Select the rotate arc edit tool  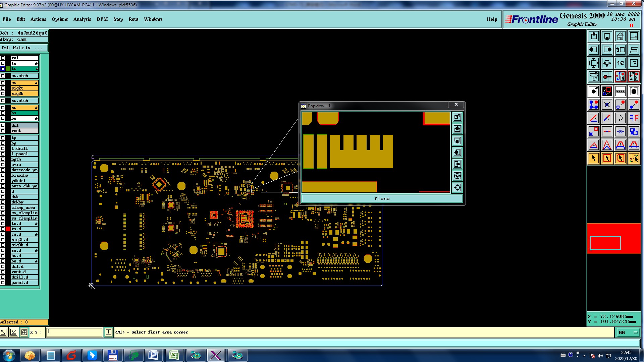(620, 118)
